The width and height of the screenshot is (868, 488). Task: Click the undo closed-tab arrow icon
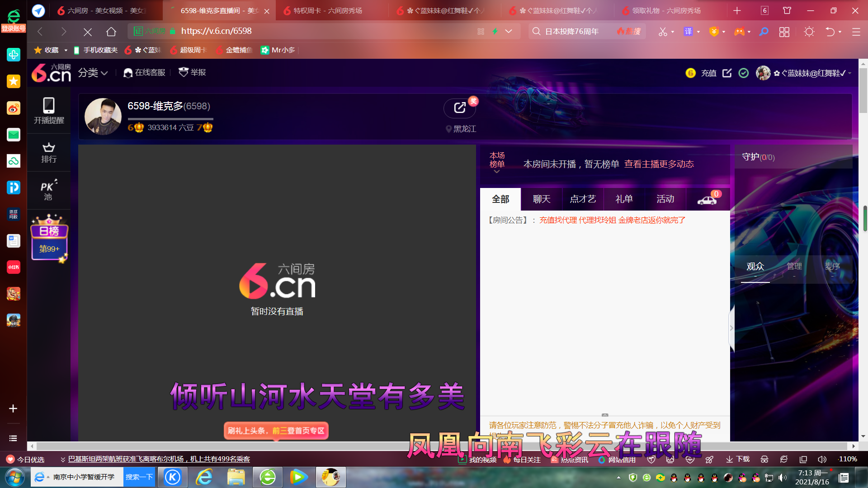[x=830, y=32]
